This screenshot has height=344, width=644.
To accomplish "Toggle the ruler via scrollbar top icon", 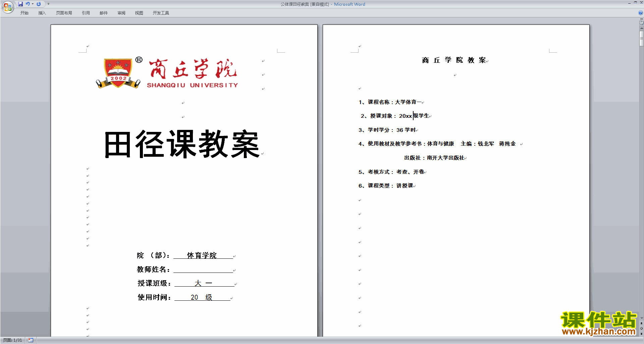I will click(641, 22).
